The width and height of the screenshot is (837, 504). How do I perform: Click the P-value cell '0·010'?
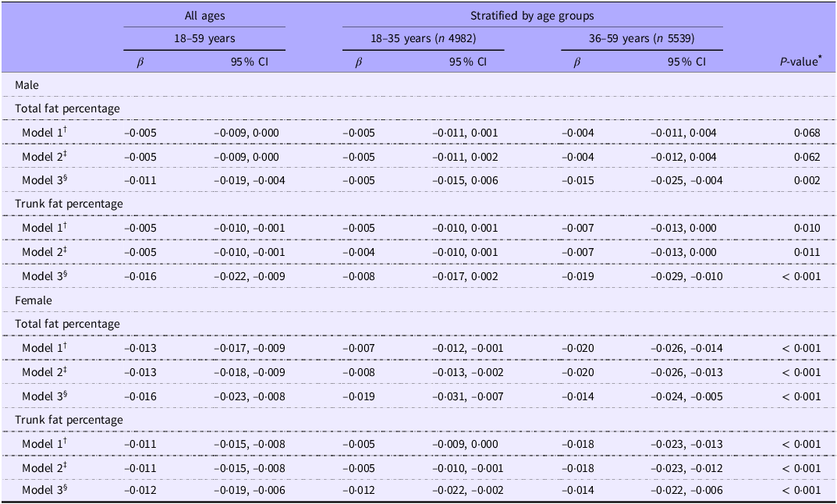tap(807, 228)
